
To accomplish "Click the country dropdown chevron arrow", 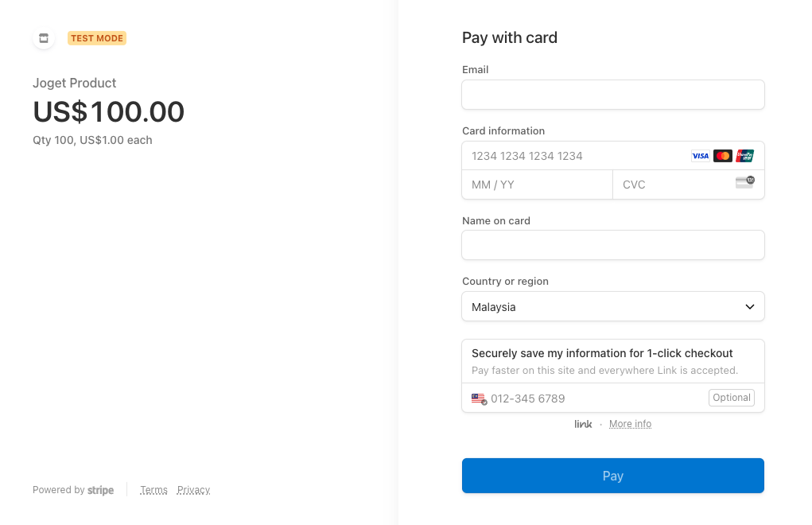I will (749, 307).
